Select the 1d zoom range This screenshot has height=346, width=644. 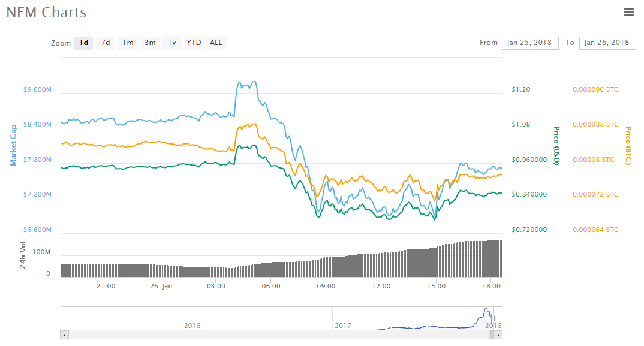coord(83,43)
